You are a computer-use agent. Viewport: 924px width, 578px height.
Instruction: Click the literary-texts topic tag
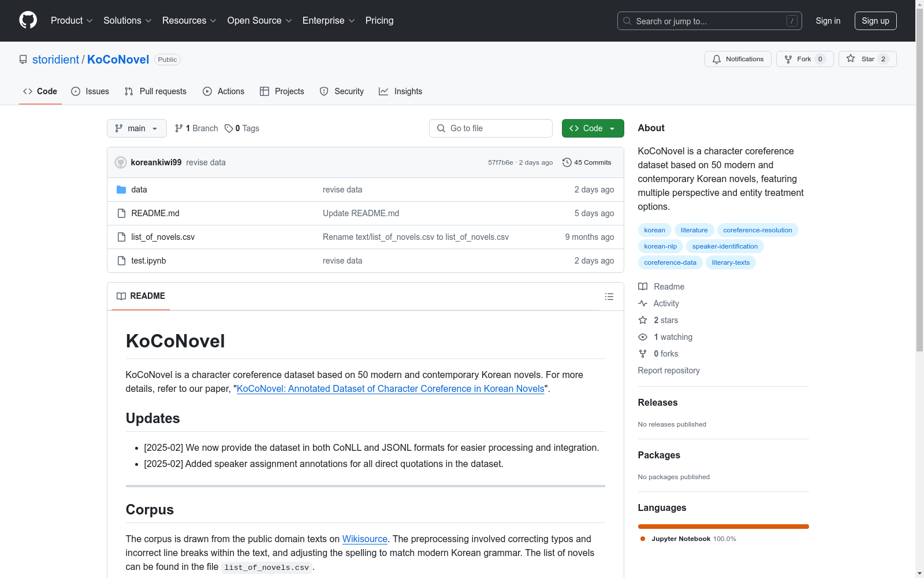point(731,262)
